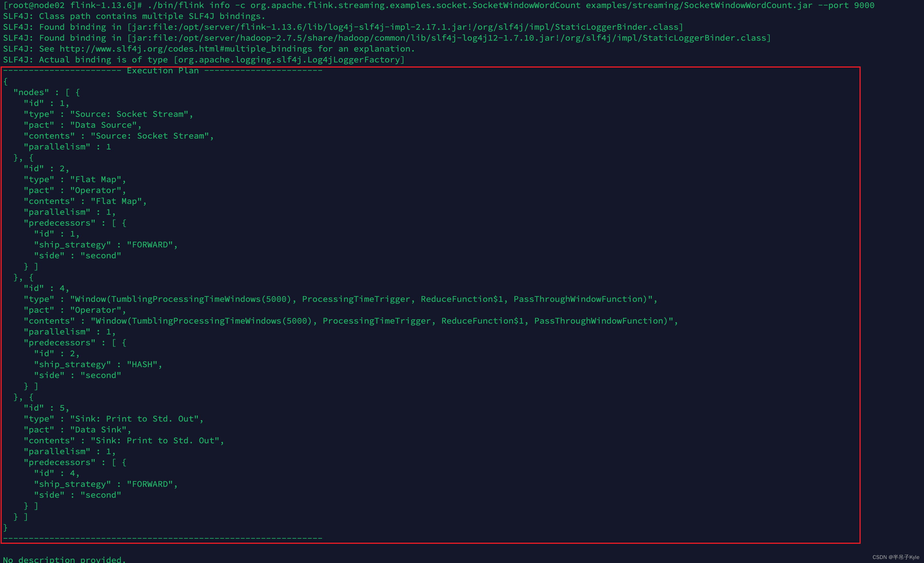This screenshot has width=924, height=563.
Task: Click the slf4j-log4j12-1.7.10.jar binding line
Action: (x=387, y=38)
